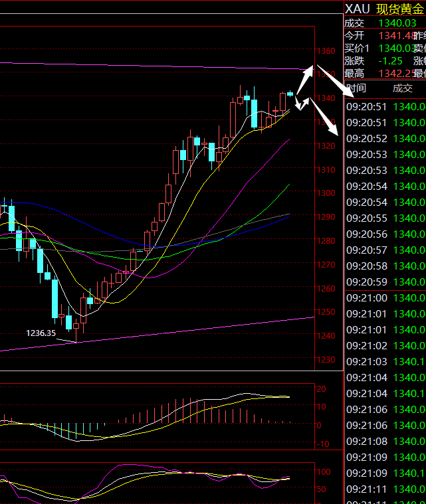The height and width of the screenshot is (504, 426).
Task: Click the MACD axis label -10
Action: click(x=323, y=444)
